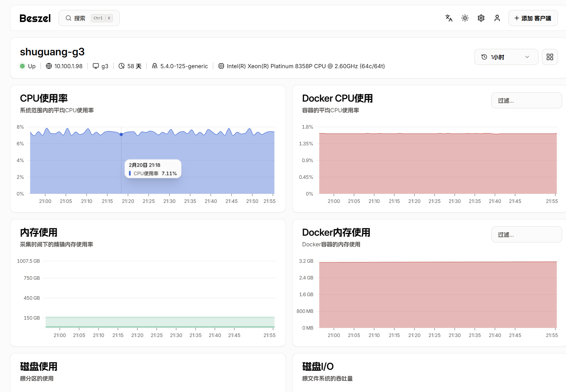Click the history icon in time selector

point(484,57)
